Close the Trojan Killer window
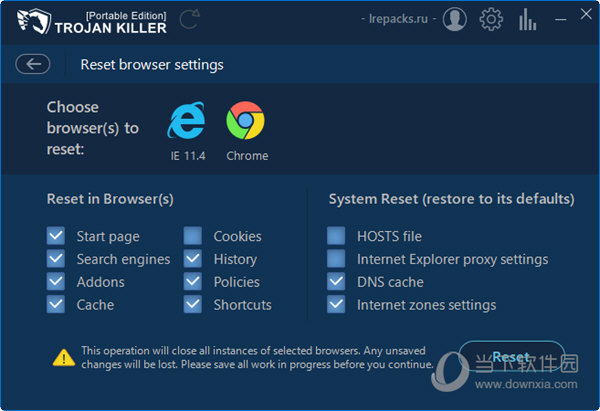 pyautogui.click(x=586, y=15)
